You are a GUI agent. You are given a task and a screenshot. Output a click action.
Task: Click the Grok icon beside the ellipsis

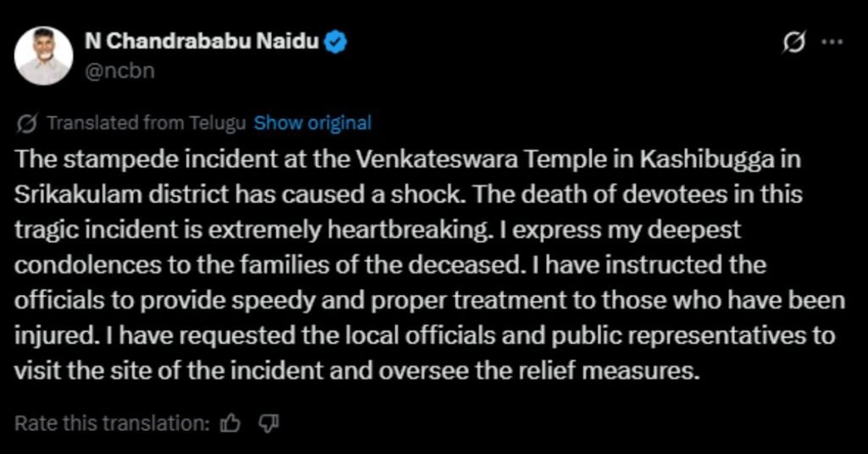point(795,42)
